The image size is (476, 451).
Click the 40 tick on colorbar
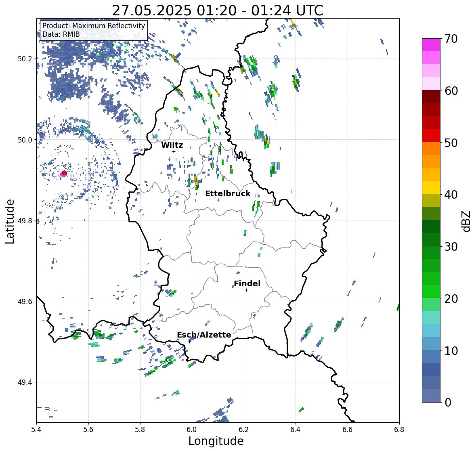(x=451, y=195)
